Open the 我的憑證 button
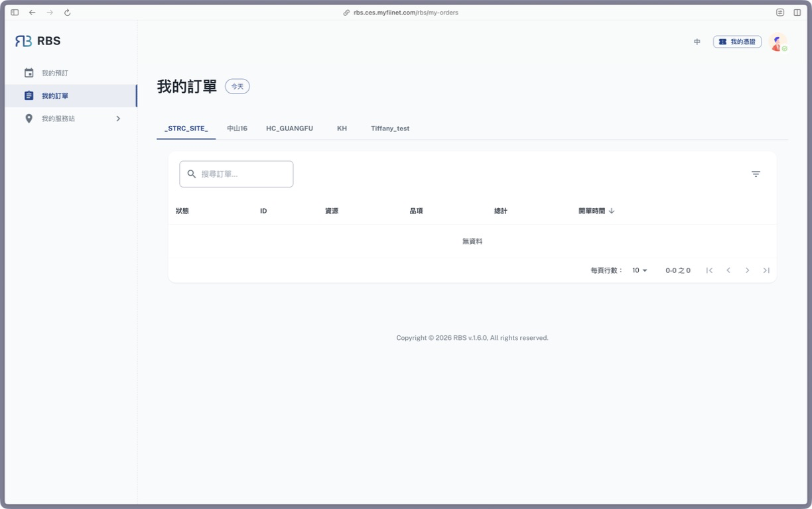The width and height of the screenshot is (812, 509). pyautogui.click(x=737, y=42)
